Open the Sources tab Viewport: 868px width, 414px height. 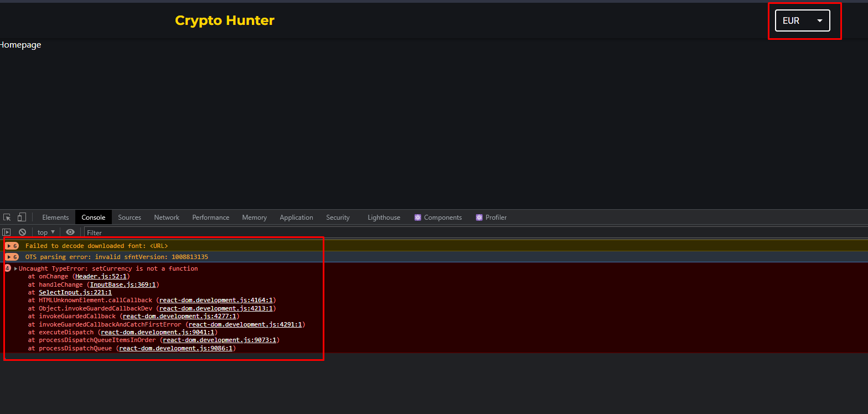130,218
